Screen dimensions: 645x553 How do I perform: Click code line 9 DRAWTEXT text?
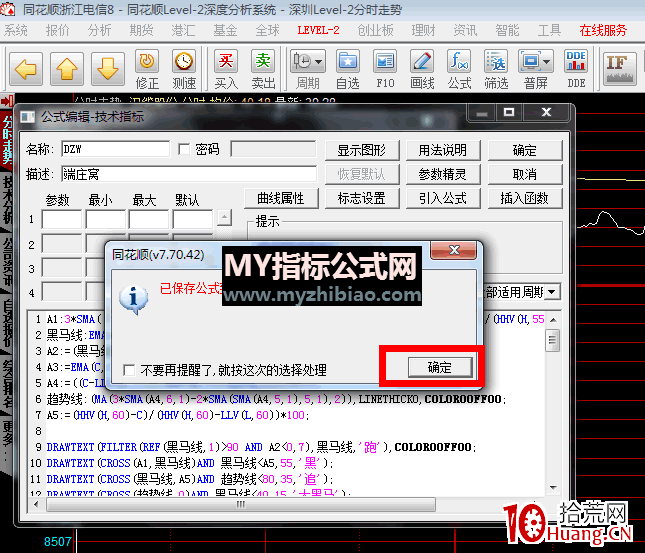[261, 447]
